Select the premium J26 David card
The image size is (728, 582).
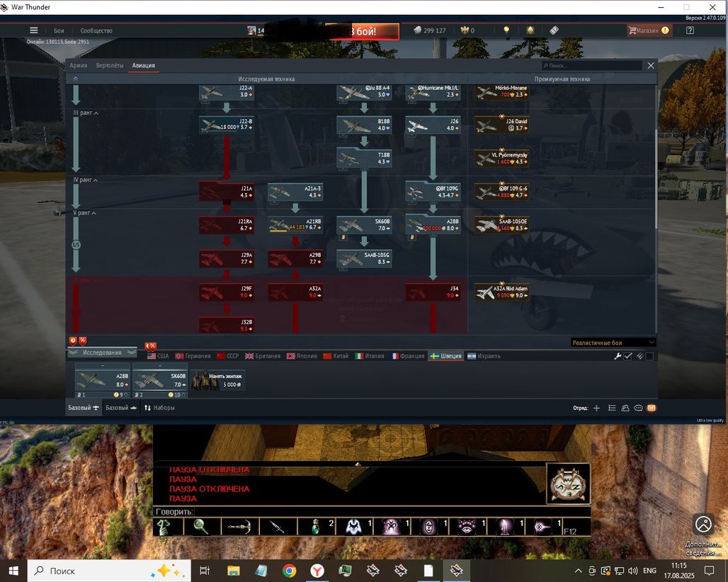[501, 125]
